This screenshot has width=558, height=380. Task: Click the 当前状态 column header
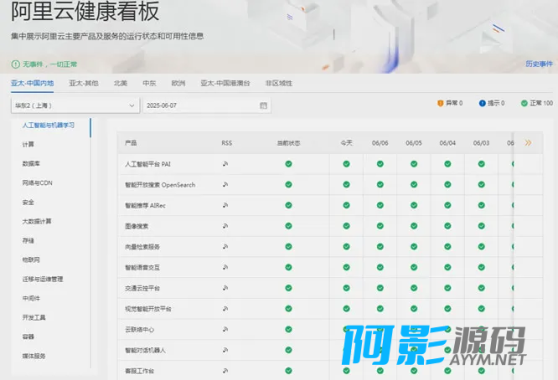click(x=289, y=143)
